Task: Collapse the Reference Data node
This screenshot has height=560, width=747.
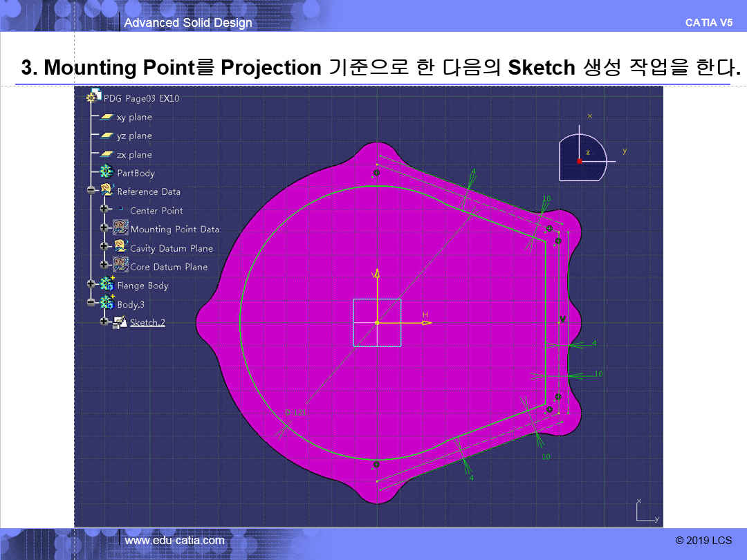Action: (91, 192)
